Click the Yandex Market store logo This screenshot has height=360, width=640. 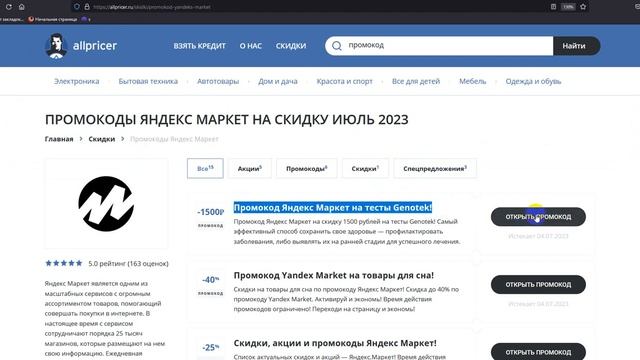point(106,204)
